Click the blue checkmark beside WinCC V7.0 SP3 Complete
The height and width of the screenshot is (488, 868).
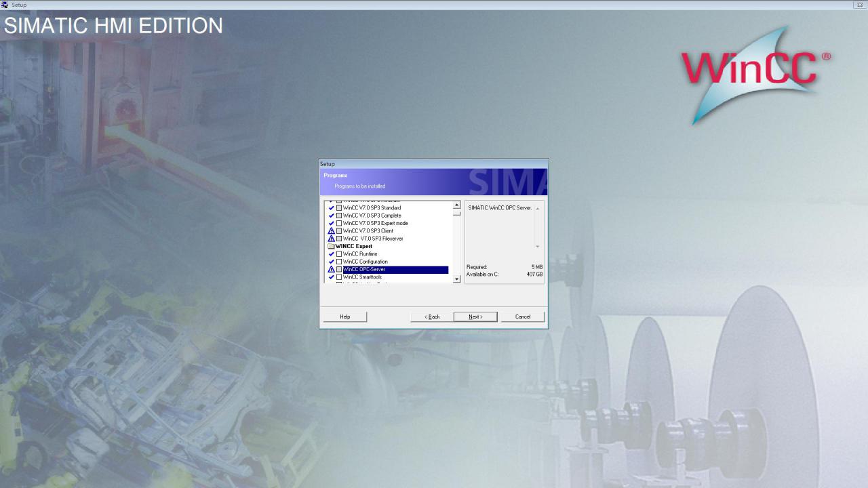pyautogui.click(x=331, y=216)
